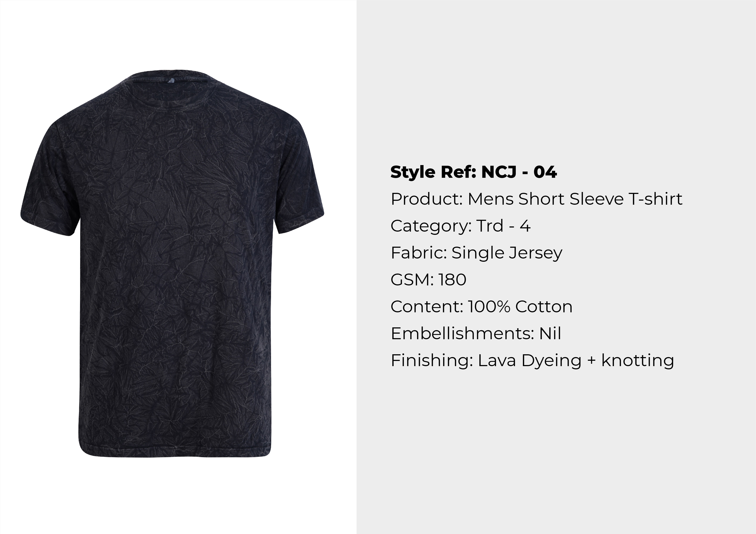
Task: Select the black t-shirt product image
Action: coord(172,263)
